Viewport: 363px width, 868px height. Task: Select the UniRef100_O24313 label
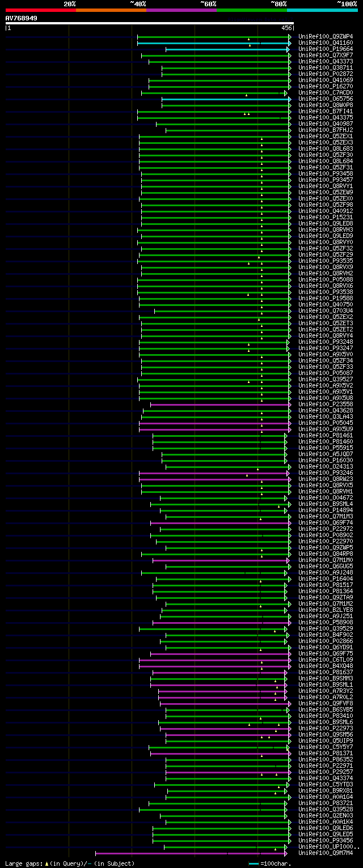pyautogui.click(x=325, y=466)
